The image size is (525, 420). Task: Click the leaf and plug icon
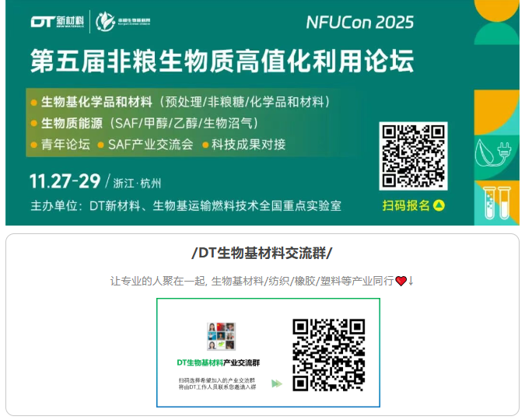493,154
